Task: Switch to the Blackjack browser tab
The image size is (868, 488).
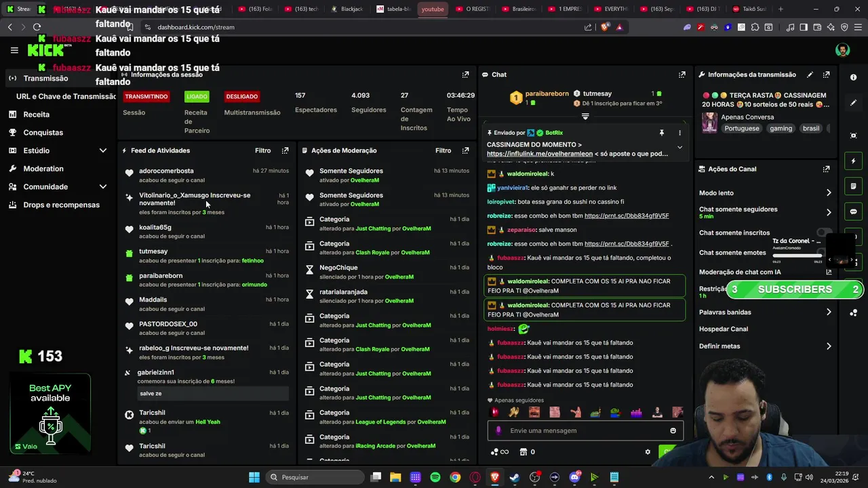Action: 348,9
